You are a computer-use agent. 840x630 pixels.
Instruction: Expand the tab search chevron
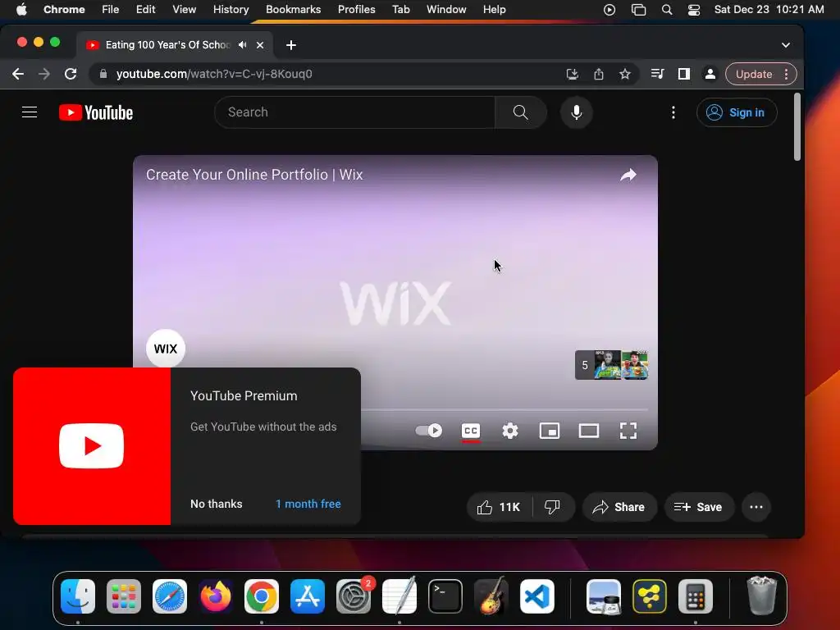(785, 45)
